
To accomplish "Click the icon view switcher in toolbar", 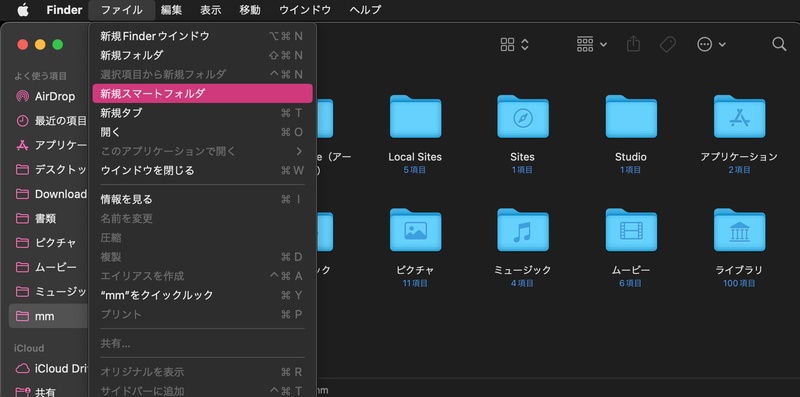I will point(514,44).
